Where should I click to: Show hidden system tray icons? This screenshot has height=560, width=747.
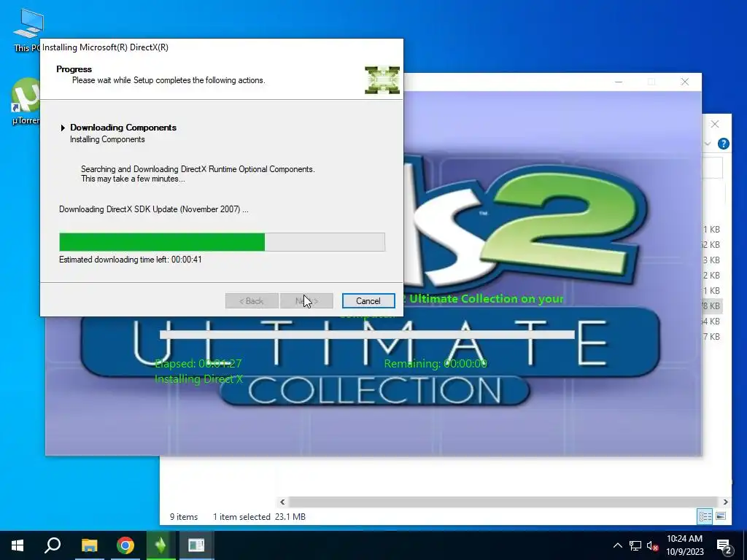[617, 545]
